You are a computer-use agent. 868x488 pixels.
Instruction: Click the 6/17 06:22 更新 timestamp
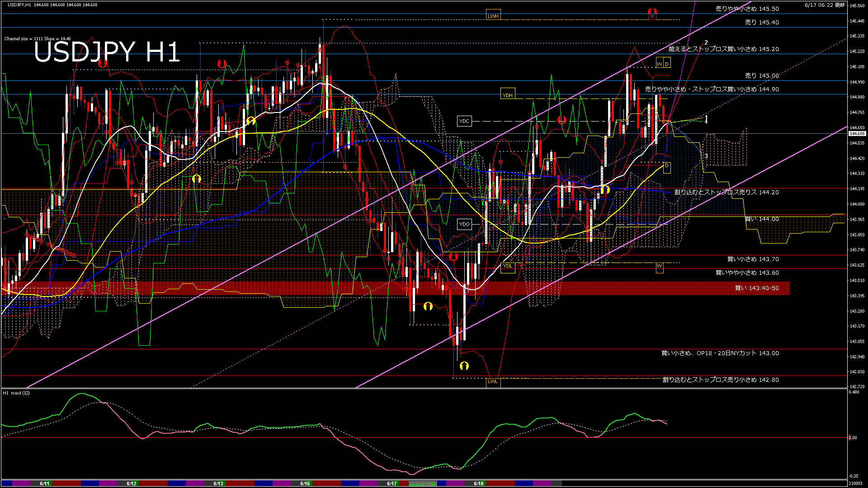[x=825, y=5]
